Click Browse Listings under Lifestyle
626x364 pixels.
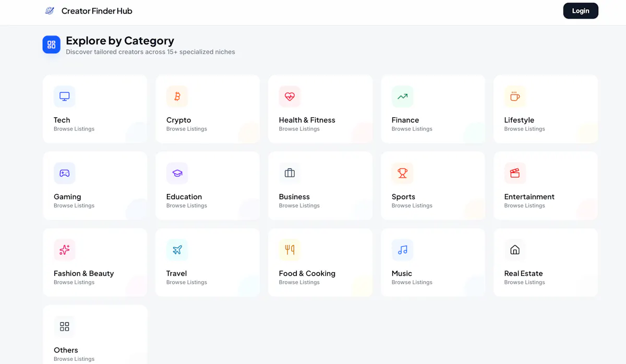(525, 129)
